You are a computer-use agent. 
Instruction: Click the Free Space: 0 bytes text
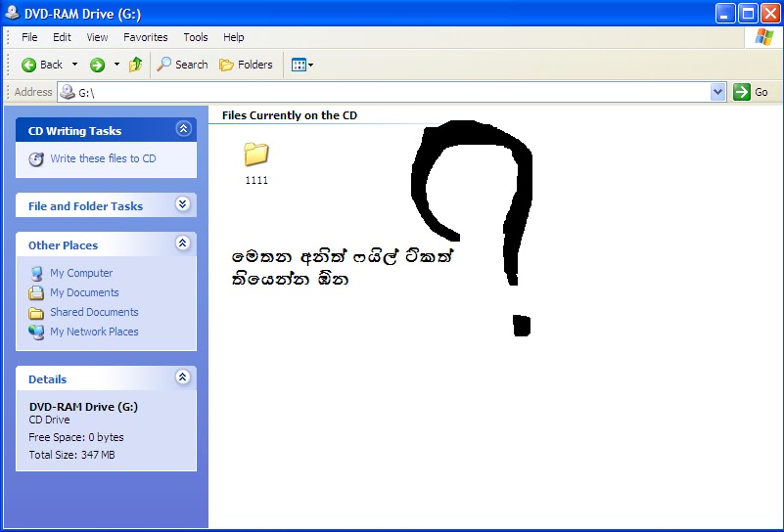coord(76,437)
